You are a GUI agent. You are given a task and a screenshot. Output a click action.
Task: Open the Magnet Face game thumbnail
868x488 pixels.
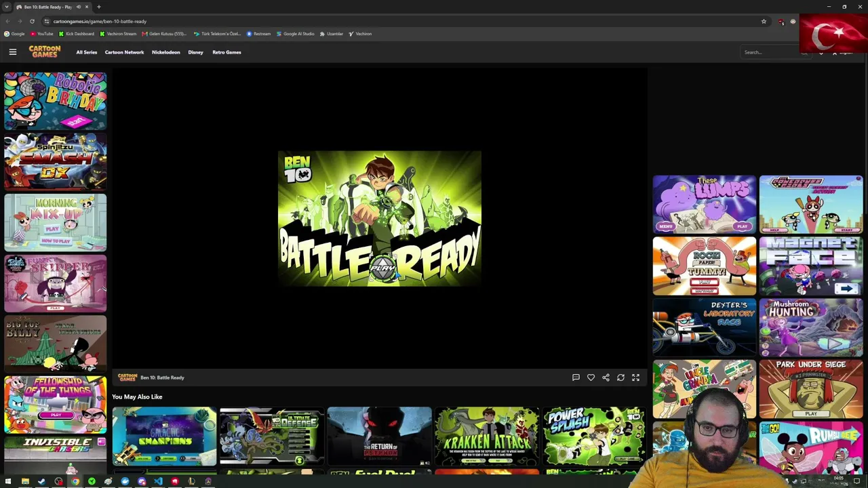(x=811, y=266)
